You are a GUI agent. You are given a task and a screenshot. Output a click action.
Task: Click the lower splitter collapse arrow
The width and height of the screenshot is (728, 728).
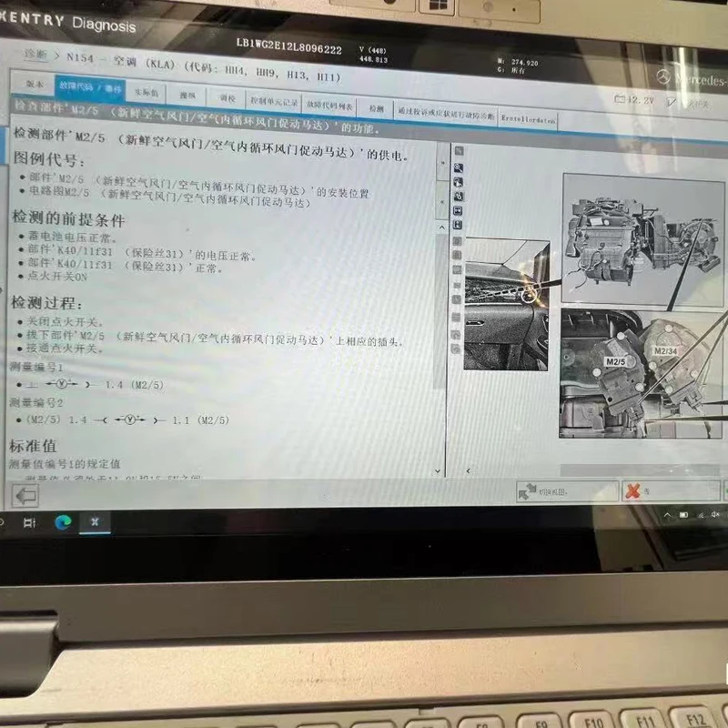(x=442, y=202)
